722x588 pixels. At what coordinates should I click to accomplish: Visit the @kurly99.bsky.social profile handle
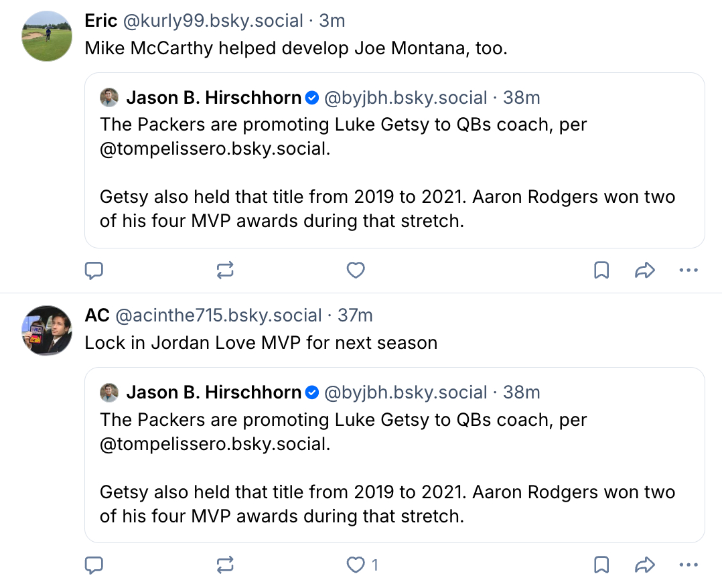(212, 21)
